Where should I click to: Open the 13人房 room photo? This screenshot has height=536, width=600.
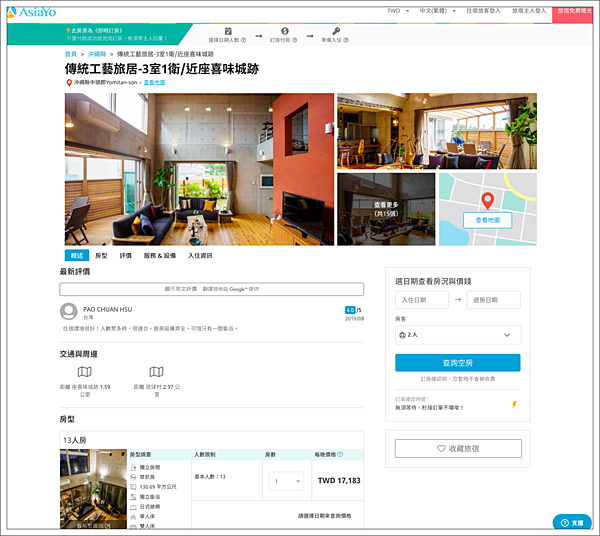[x=93, y=489]
